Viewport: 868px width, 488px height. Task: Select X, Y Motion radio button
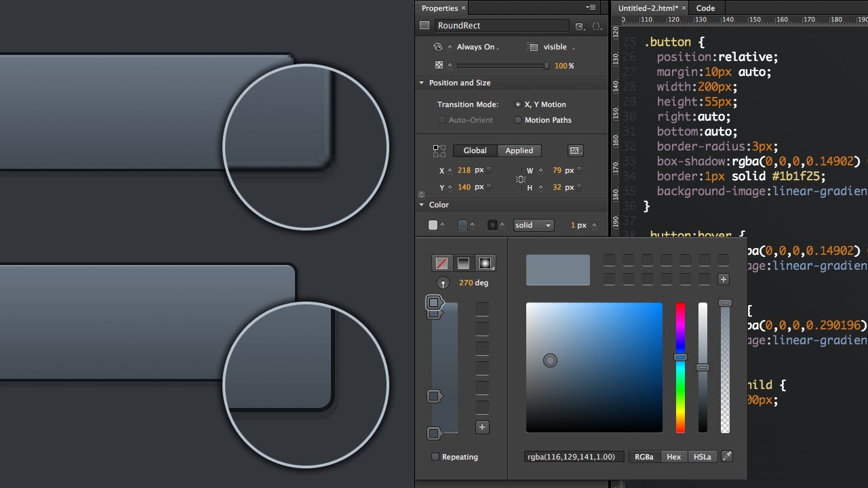point(518,104)
